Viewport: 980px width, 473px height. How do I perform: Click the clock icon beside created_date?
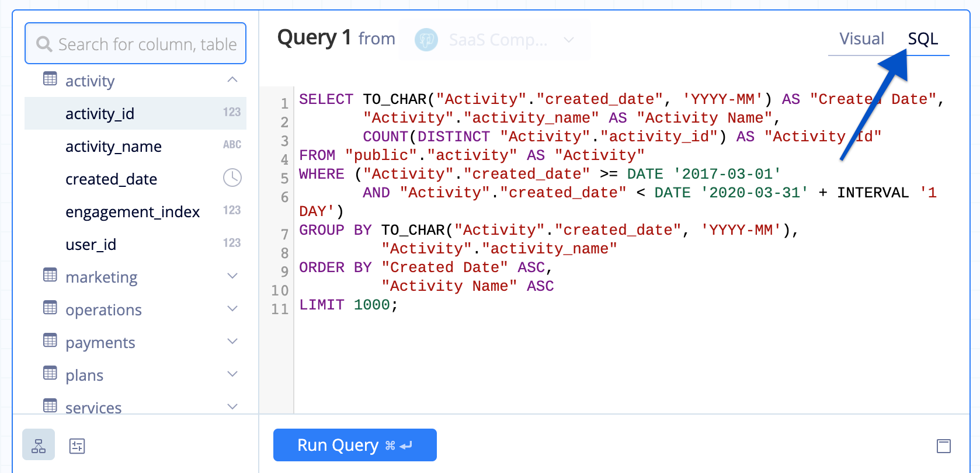(232, 178)
